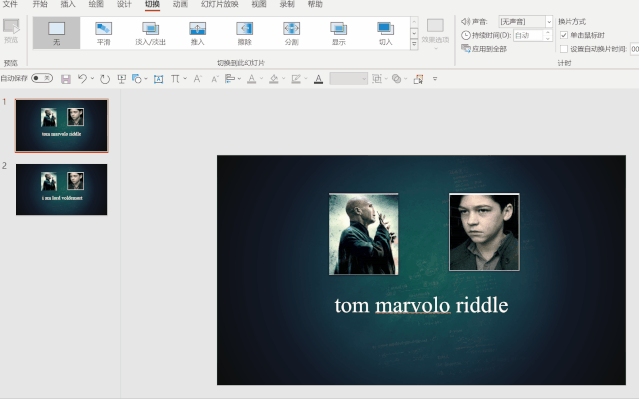
Task: Enable 设置自动换片时间 checkbox
Action: click(x=564, y=49)
